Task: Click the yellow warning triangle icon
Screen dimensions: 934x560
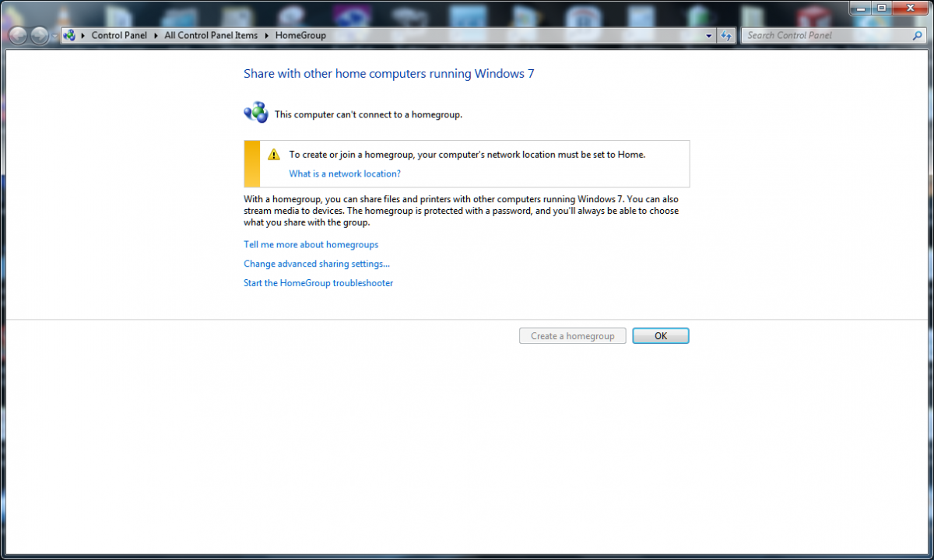Action: click(274, 155)
